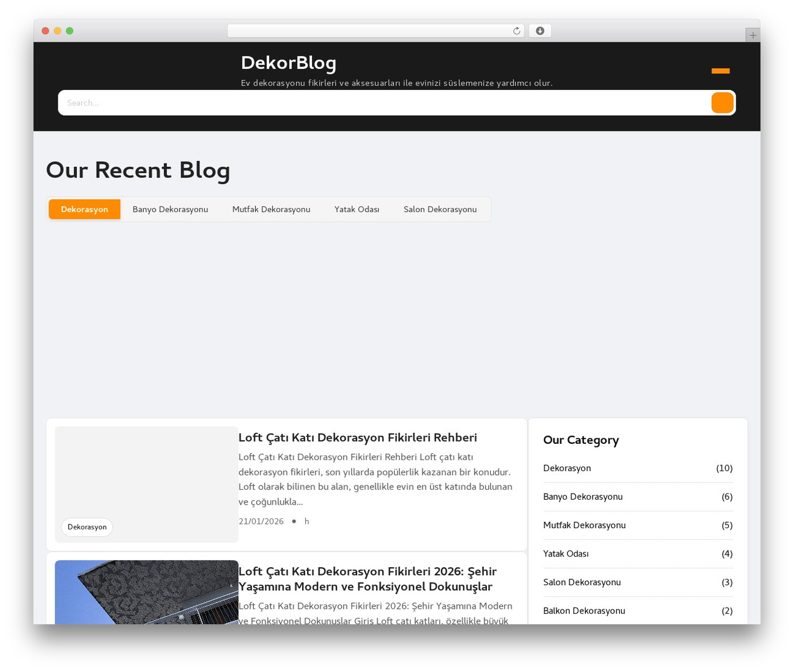794x672 pixels.
Task: Open Dekorasyon in Our Category list
Action: coord(567,468)
